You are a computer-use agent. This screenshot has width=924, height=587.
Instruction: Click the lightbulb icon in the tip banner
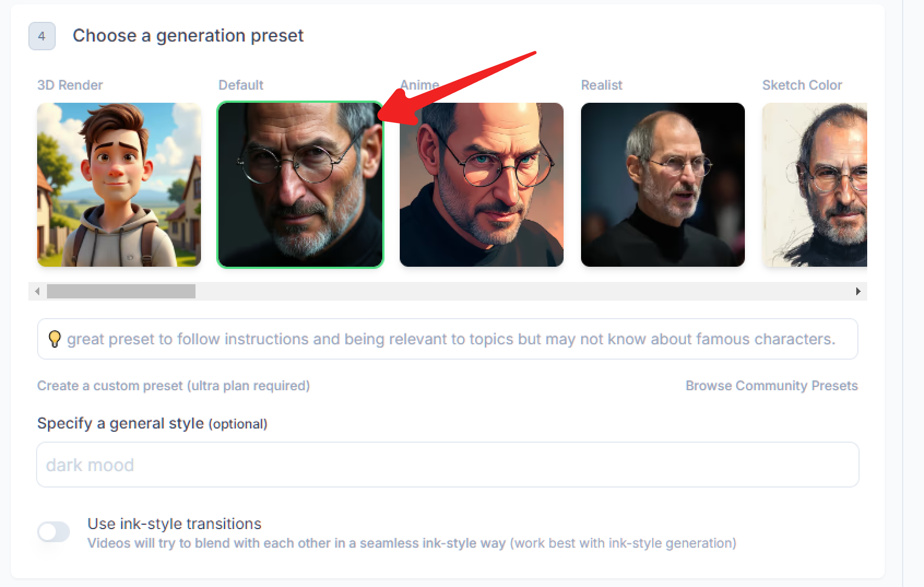[x=55, y=339]
